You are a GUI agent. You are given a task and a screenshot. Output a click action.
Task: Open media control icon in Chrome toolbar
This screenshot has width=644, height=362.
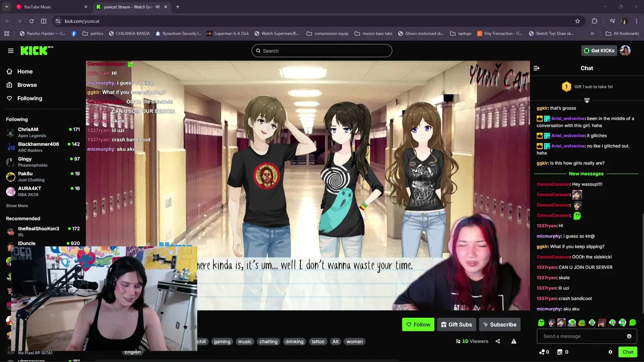pos(612,21)
